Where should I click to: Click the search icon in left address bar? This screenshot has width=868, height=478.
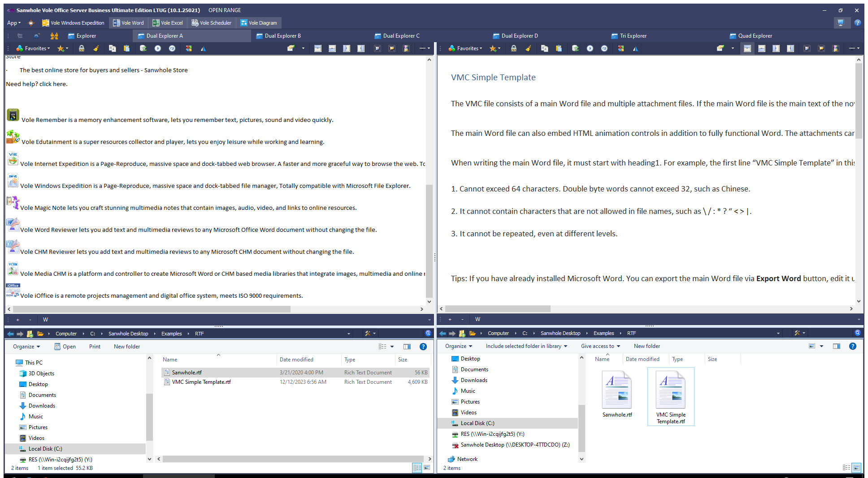428,333
